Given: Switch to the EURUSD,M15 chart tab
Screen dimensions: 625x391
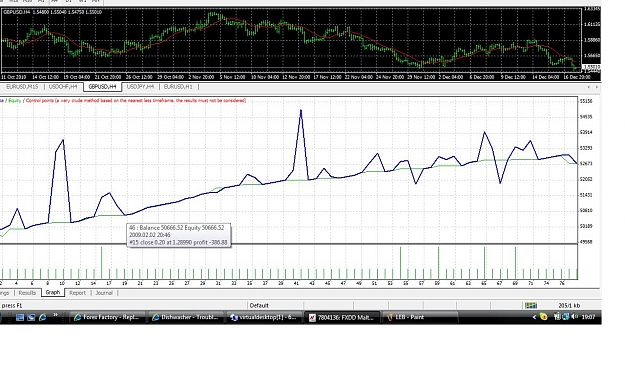Looking at the screenshot, I should click(x=22, y=87).
